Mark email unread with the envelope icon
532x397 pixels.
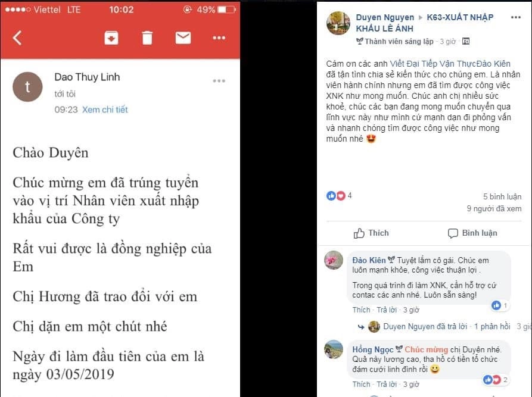coord(183,37)
